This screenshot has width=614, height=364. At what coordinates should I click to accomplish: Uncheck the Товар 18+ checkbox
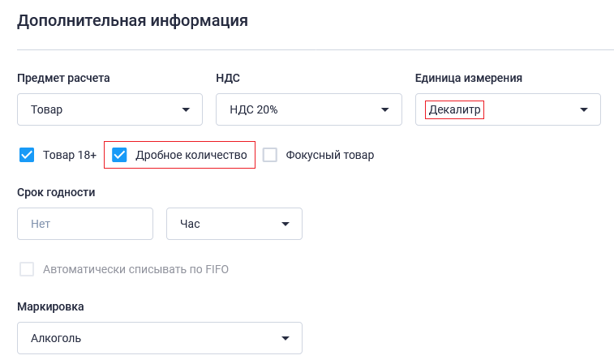coord(27,155)
